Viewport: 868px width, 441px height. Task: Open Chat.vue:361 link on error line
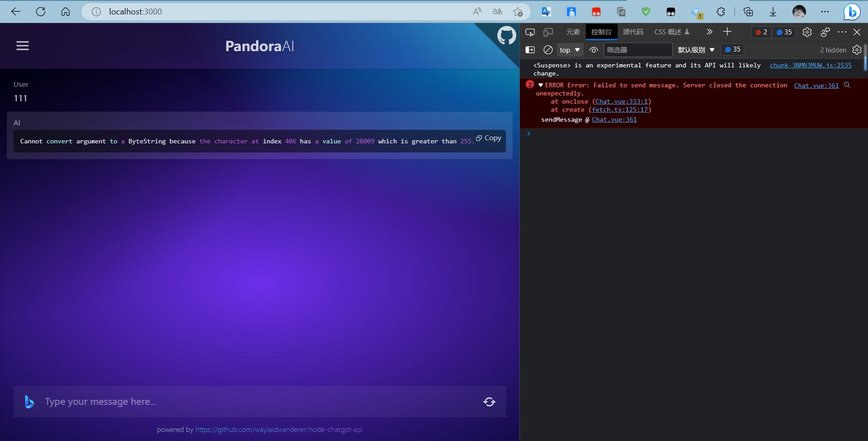[816, 85]
